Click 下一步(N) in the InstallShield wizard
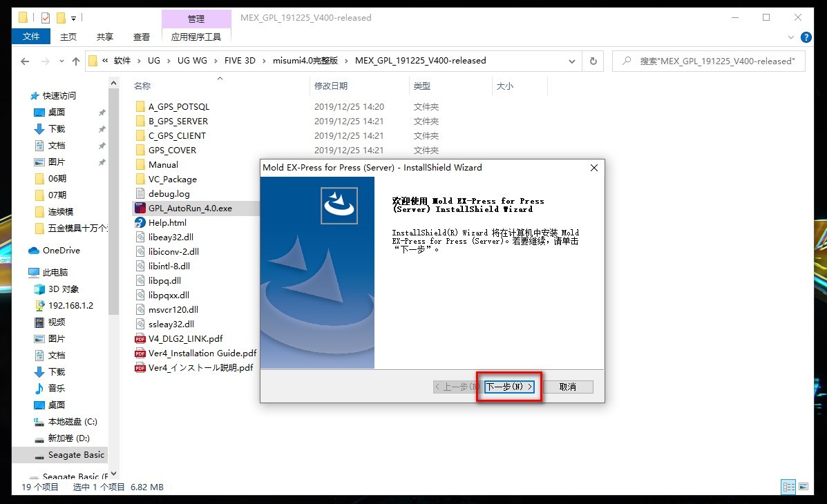 point(508,387)
